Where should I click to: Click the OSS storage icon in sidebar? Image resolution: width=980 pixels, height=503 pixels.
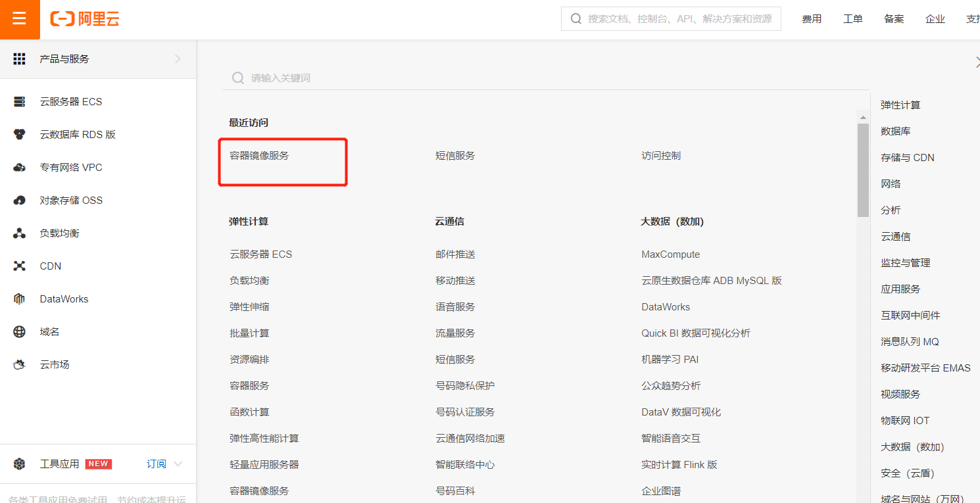[20, 200]
